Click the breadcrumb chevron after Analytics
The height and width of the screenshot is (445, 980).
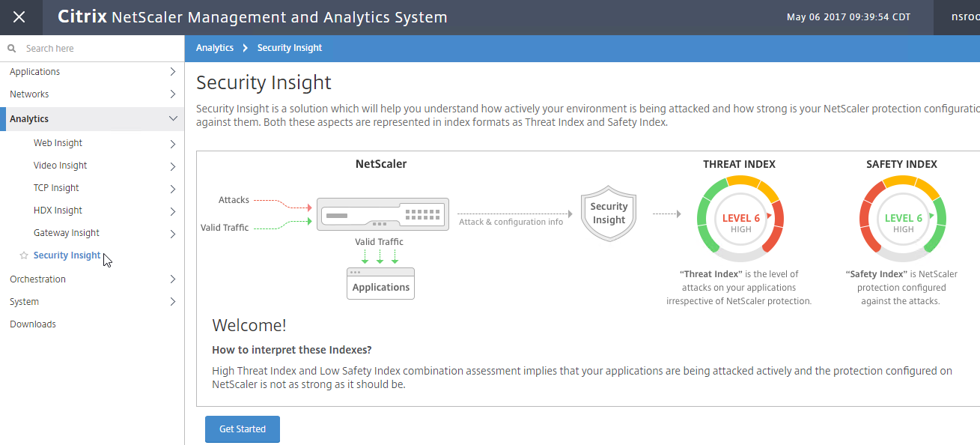(245, 48)
